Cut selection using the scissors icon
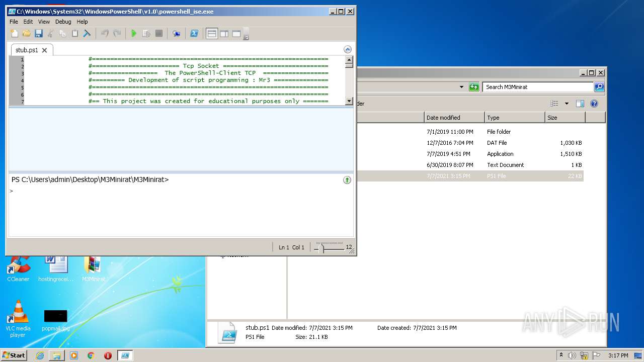 tap(50, 34)
